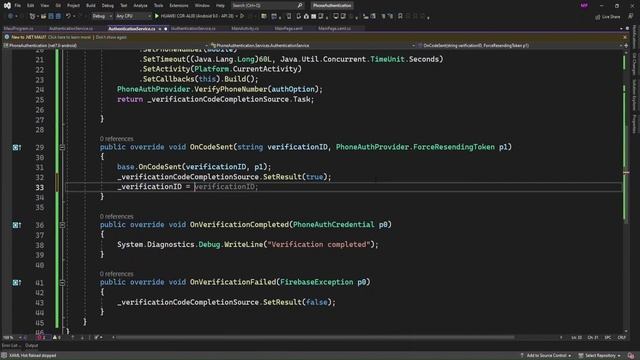The image size is (640, 360).
Task: Switch to the MainPage.xaml tab
Action: click(x=289, y=29)
